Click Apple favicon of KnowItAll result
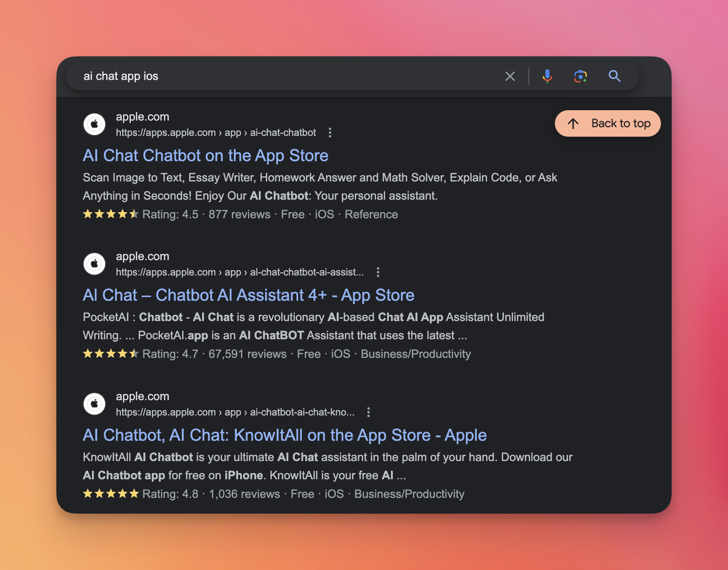 point(95,404)
